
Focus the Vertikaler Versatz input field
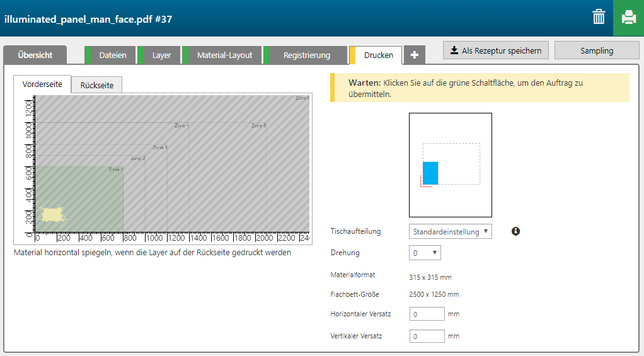pos(427,336)
